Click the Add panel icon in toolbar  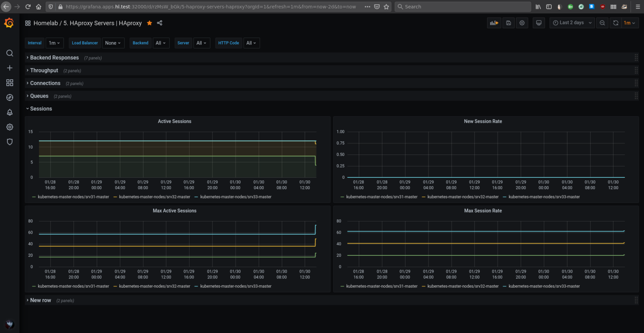tap(494, 23)
